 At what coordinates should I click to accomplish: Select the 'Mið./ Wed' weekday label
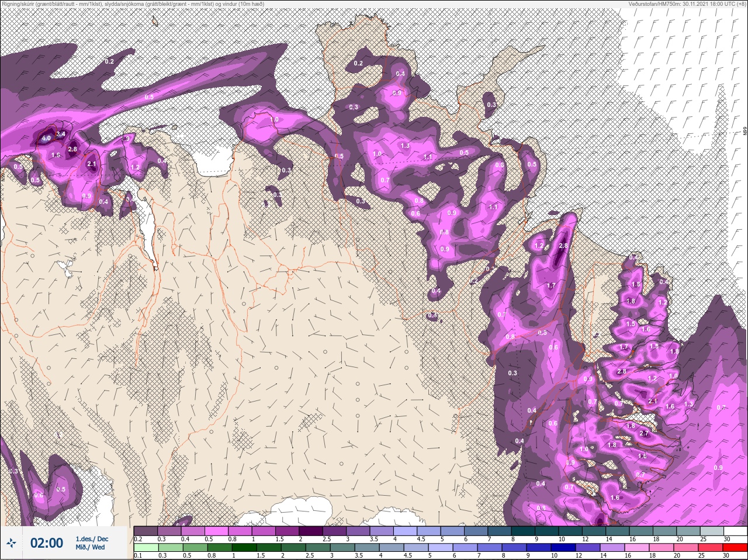click(x=91, y=548)
